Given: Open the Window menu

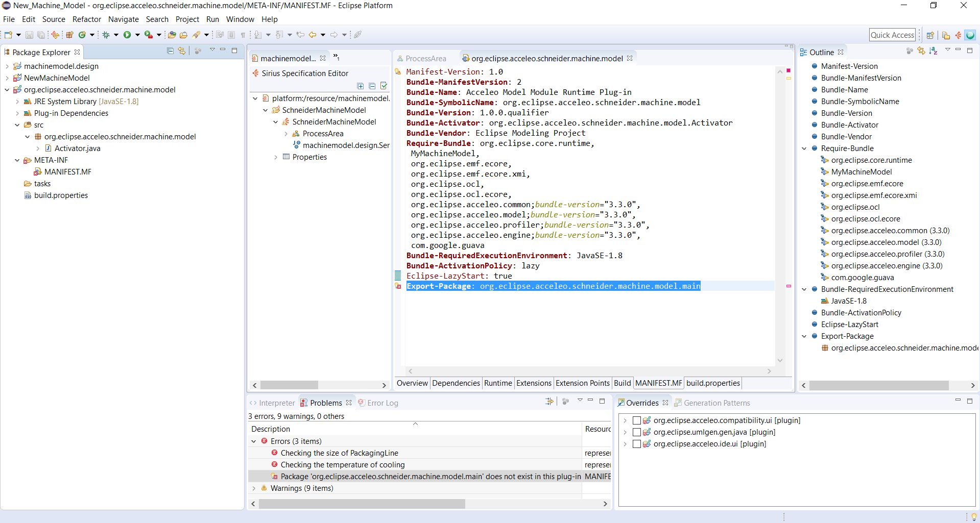Looking at the screenshot, I should pos(240,19).
